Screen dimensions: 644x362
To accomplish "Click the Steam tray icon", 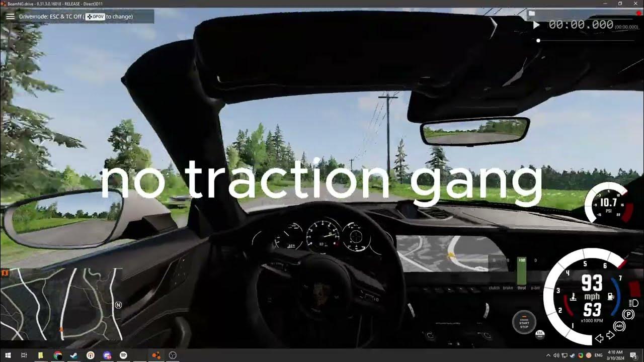I will pos(573,355).
